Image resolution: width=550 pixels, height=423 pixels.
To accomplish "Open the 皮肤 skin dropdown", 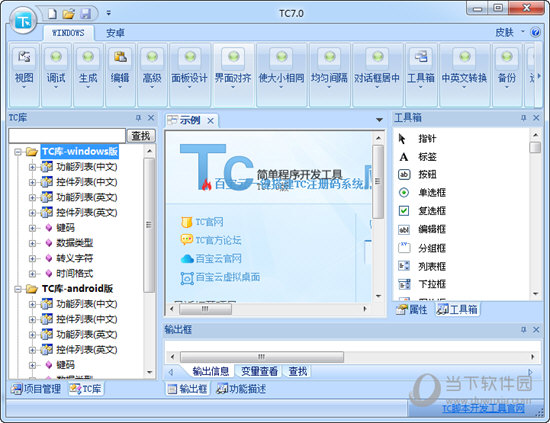I will (510, 32).
